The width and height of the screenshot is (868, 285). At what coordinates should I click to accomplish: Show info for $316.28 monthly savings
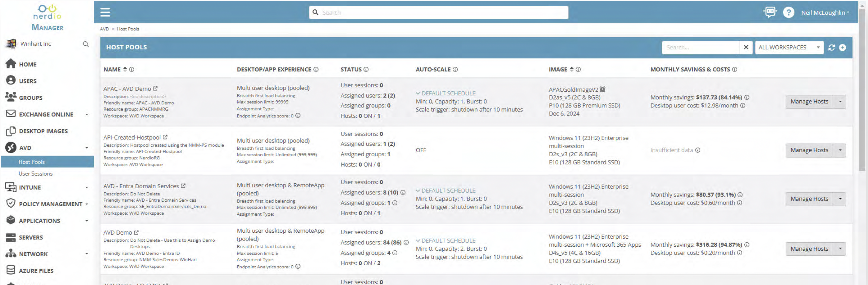747,245
